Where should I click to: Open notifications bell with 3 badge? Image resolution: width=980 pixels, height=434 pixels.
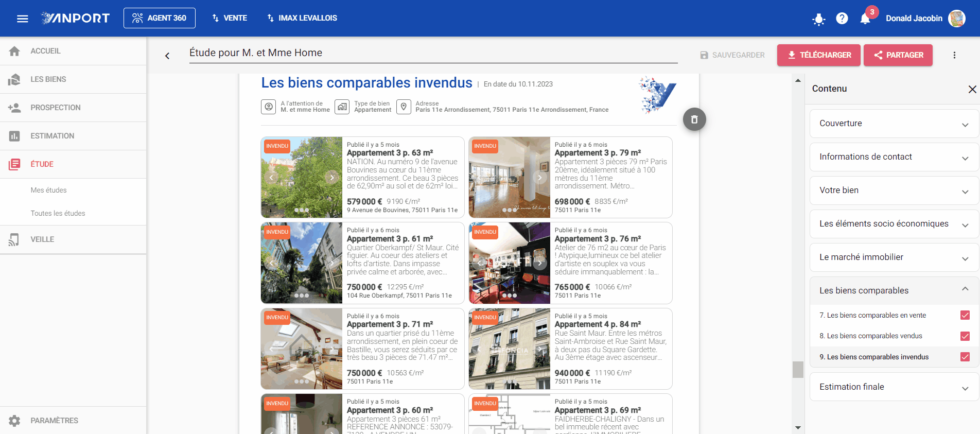pos(866,18)
